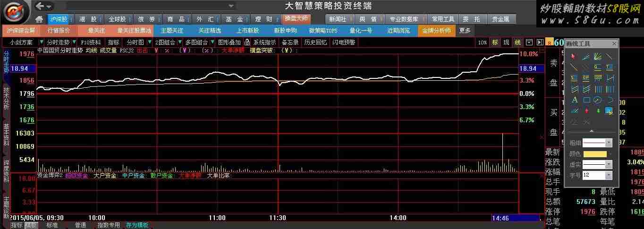The width and height of the screenshot is (644, 229).
Task: Close the 画线工具 panel
Action: point(614,43)
